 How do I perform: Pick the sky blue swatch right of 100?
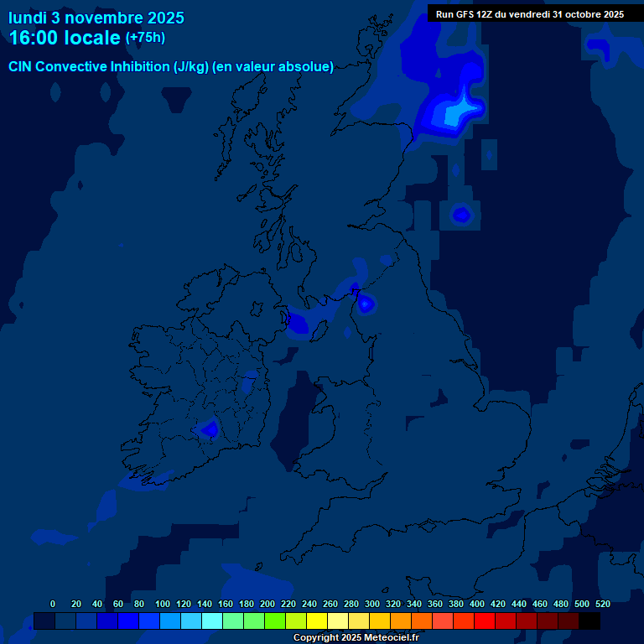(170, 621)
